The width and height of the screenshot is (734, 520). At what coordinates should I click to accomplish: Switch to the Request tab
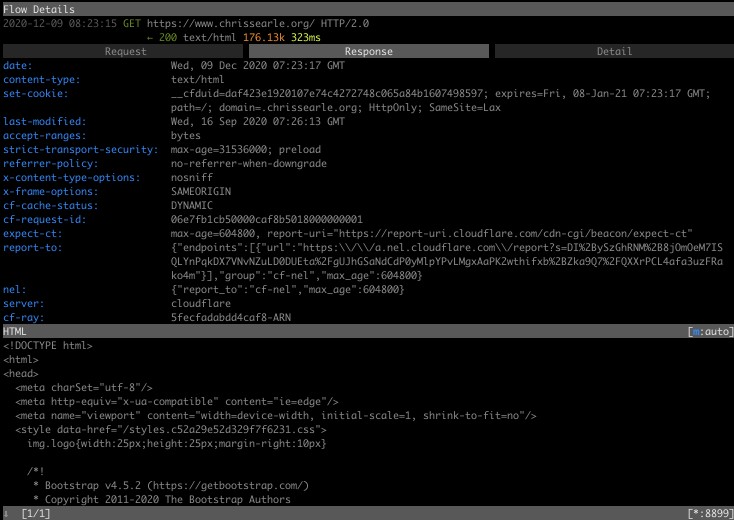[125, 51]
